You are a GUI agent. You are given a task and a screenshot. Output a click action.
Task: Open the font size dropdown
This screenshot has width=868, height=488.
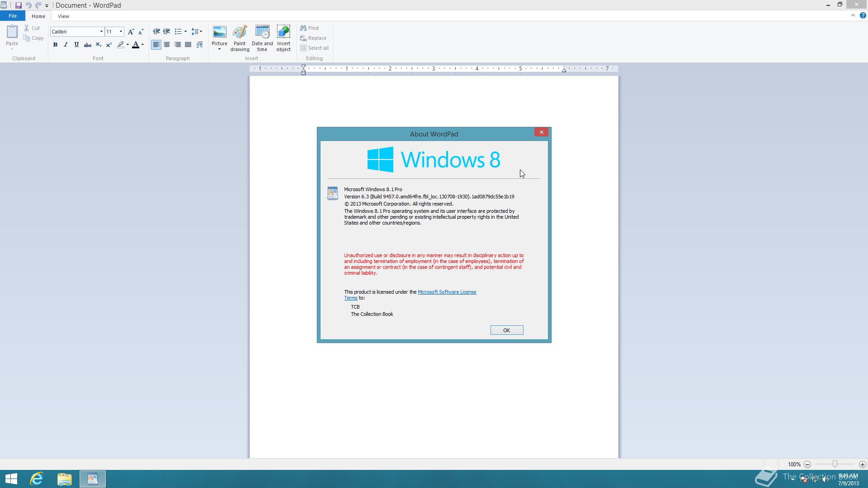121,32
